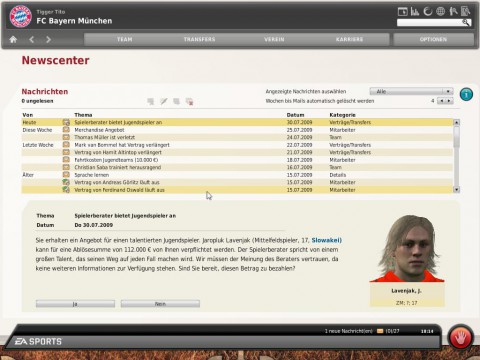Open the KARRIERE menu

click(x=349, y=39)
